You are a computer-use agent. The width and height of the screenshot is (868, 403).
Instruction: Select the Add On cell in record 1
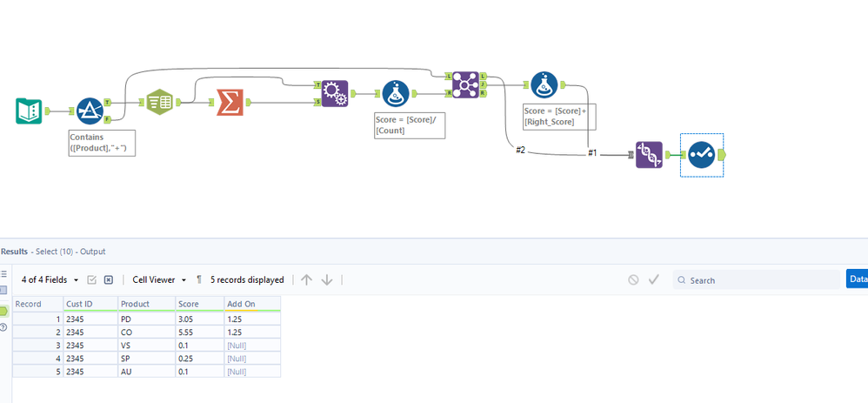tap(252, 319)
